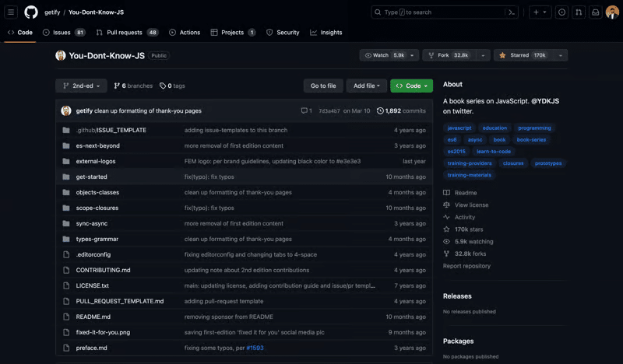Viewport: 623px width, 364px height.
Task: Unstar the repository with Starred button
Action: pyautogui.click(x=523, y=55)
